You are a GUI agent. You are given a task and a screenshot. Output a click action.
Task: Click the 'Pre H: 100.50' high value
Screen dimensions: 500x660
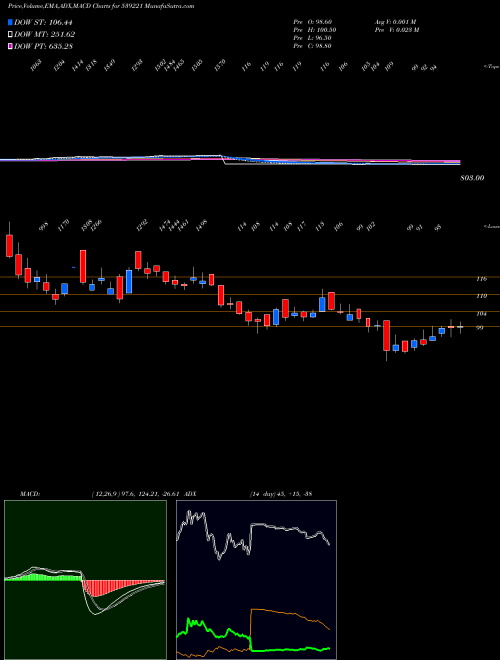point(315,30)
